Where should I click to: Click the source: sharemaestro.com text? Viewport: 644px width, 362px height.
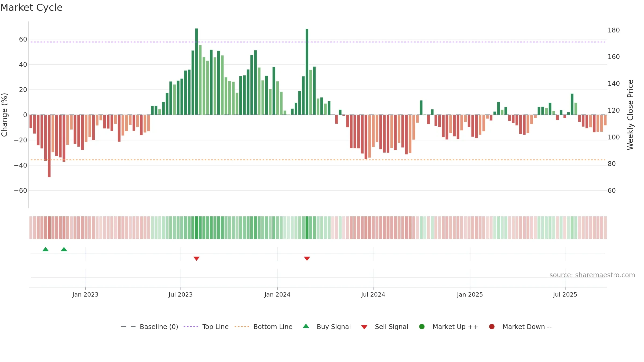pos(592,275)
